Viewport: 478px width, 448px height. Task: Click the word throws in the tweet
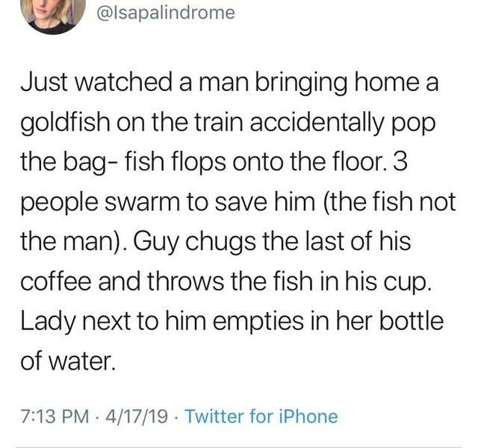tap(186, 281)
